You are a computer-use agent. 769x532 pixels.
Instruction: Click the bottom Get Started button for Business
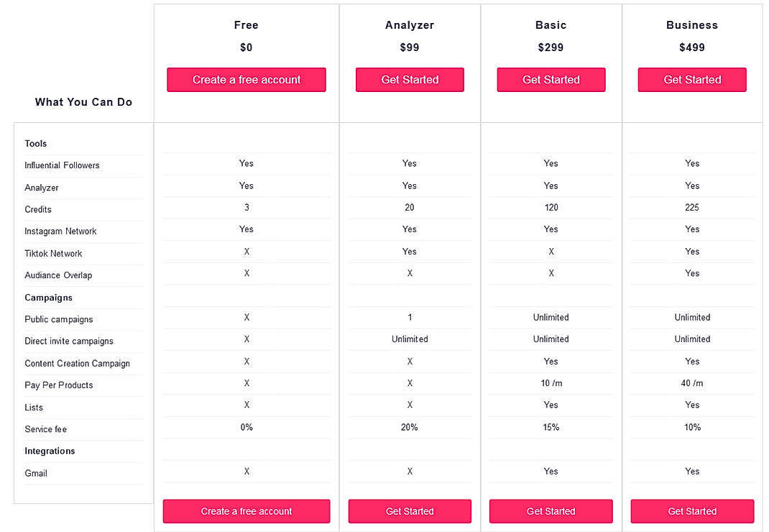691,511
